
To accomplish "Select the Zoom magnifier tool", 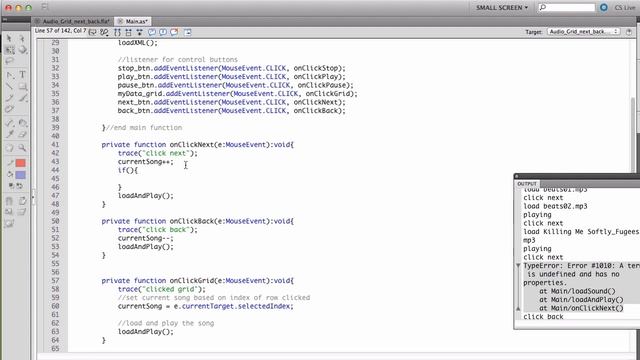I will 22,148.
